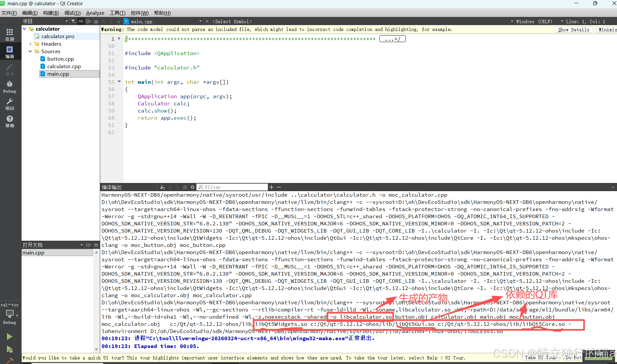Screen dimensions: 617x364
Task: Collapse the compile output pane chevron
Action: pyautogui.click(x=613, y=187)
